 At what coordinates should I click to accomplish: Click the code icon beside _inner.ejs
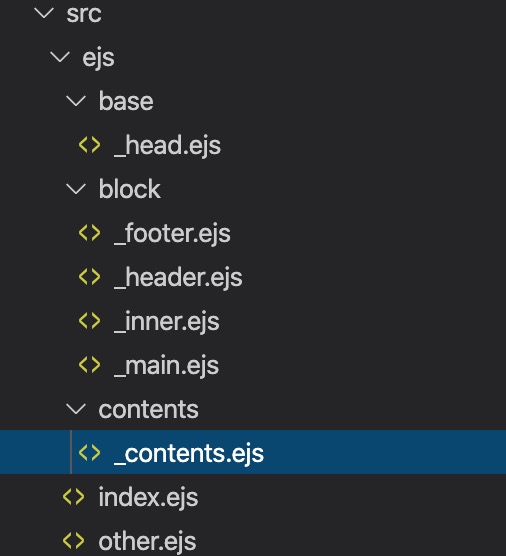click(x=89, y=321)
